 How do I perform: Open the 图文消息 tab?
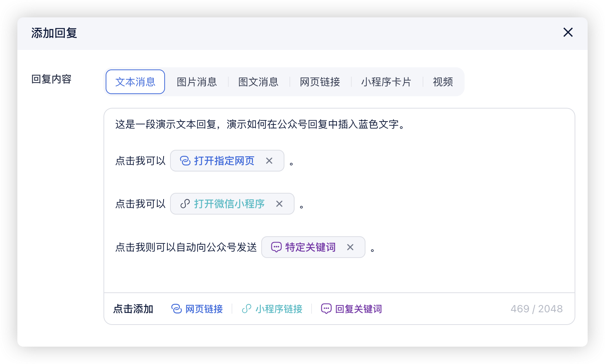[x=258, y=82]
